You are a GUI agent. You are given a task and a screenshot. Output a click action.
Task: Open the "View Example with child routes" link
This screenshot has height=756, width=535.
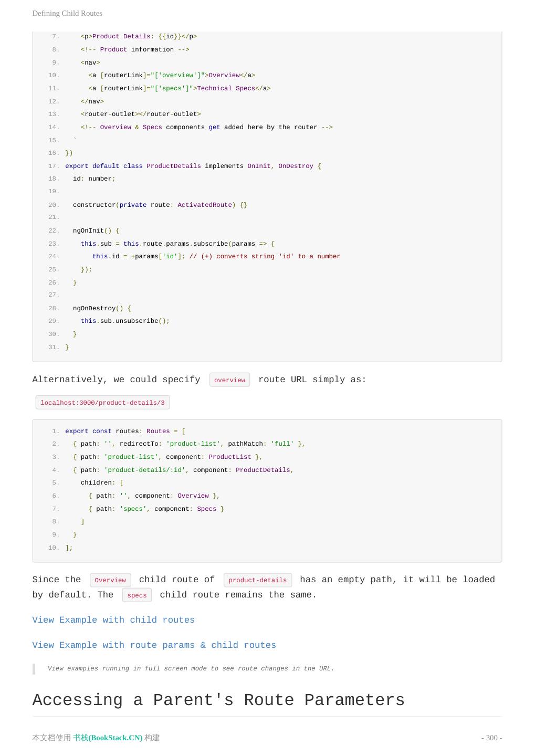click(x=113, y=620)
